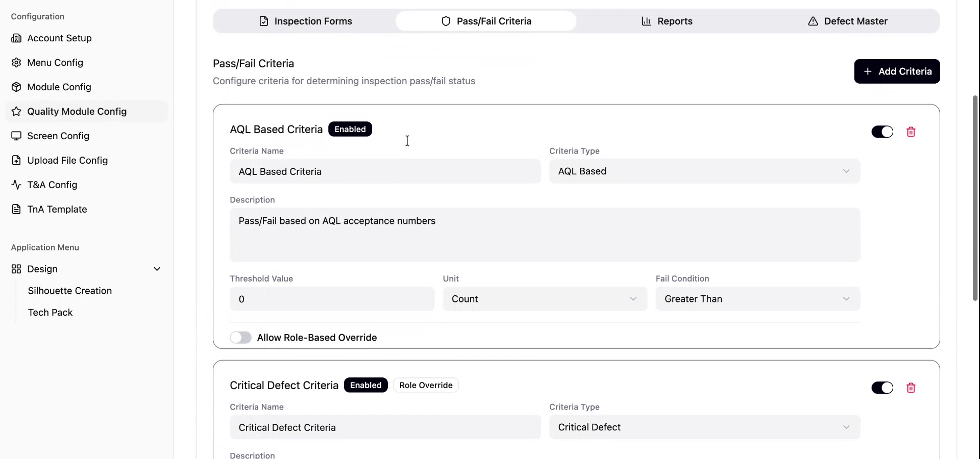The width and height of the screenshot is (980, 459).
Task: Click the Menu Config gear icon
Action: tap(16, 63)
